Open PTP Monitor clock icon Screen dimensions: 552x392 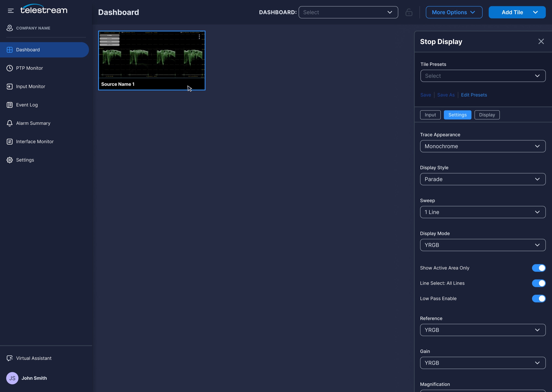pos(10,68)
